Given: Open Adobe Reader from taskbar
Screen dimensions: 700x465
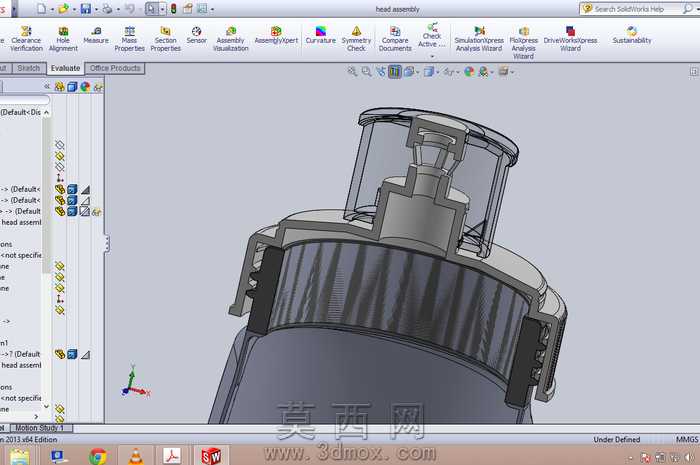Looking at the screenshot, I should [x=172, y=457].
